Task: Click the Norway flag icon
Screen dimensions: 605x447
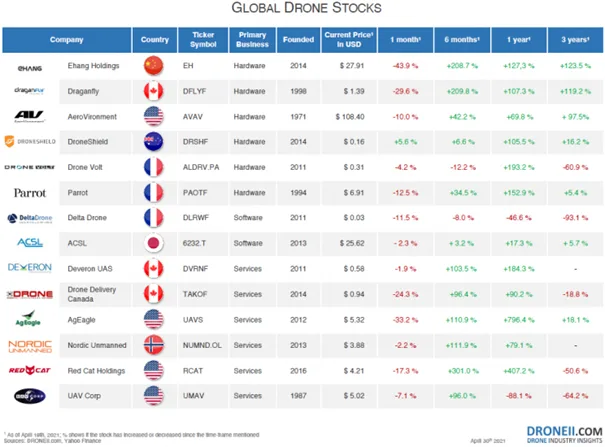Action: 155,345
